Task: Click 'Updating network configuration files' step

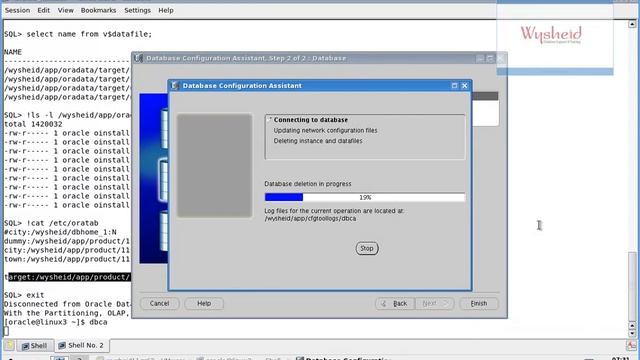Action: (x=325, y=130)
